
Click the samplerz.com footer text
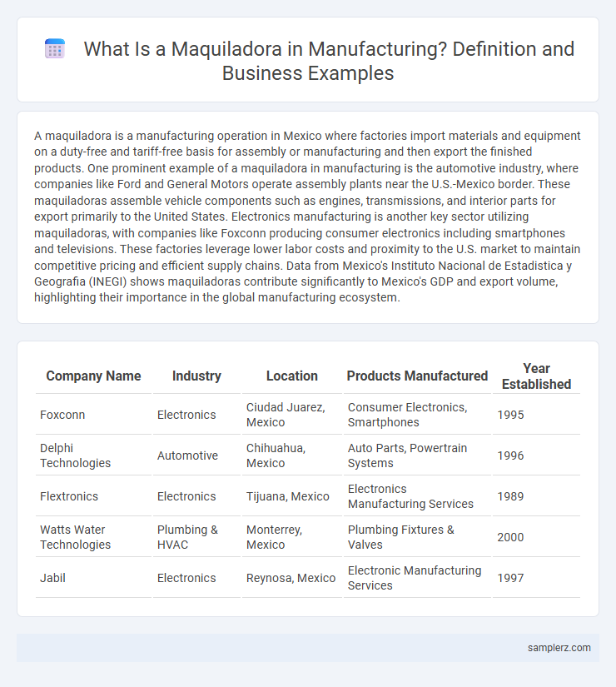tap(559, 648)
